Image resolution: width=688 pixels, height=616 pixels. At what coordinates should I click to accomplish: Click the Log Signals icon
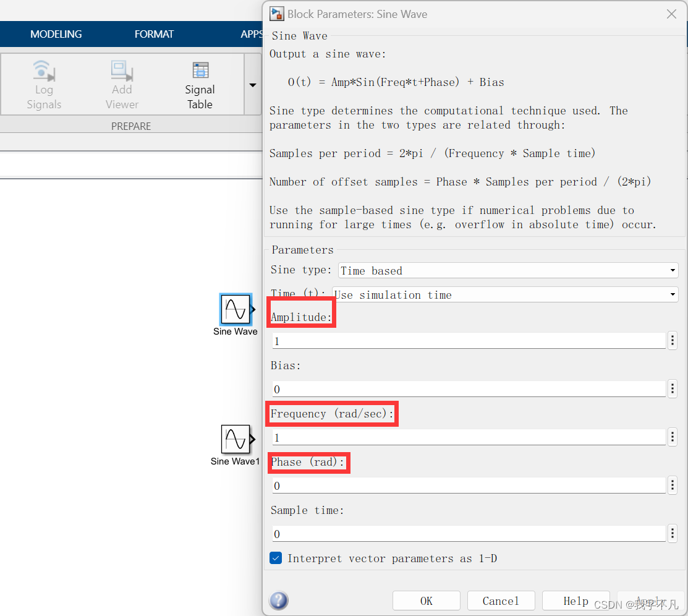tap(44, 71)
